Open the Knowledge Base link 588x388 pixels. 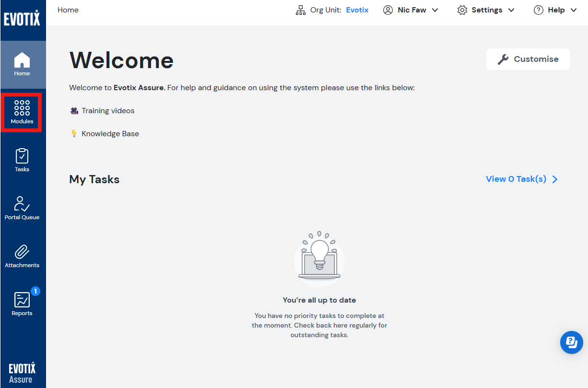(110, 134)
